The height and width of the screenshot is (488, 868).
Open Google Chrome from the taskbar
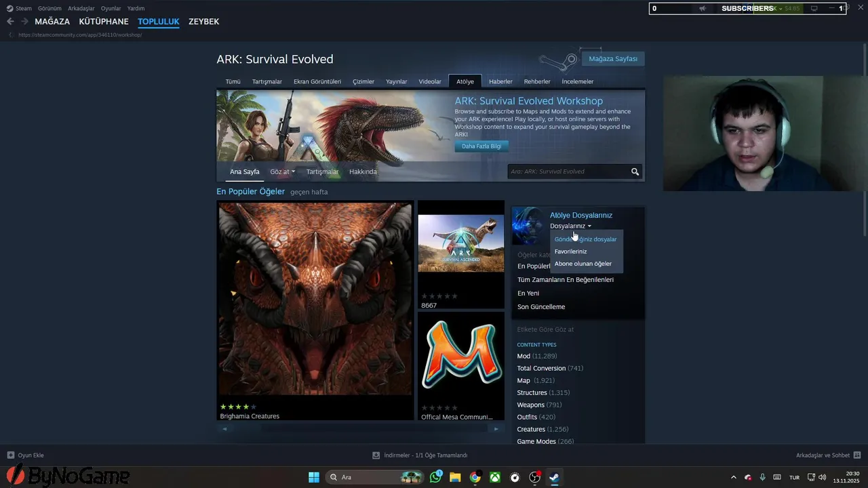click(x=475, y=477)
